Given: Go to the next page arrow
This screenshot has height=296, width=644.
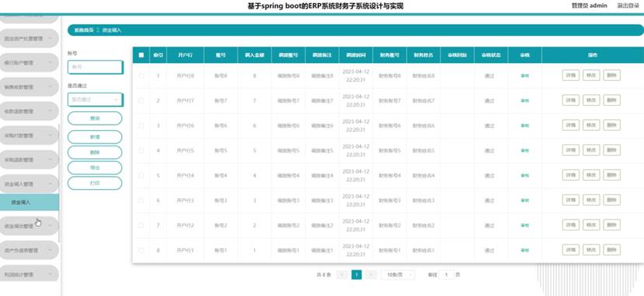Looking at the screenshot, I should (371, 275).
